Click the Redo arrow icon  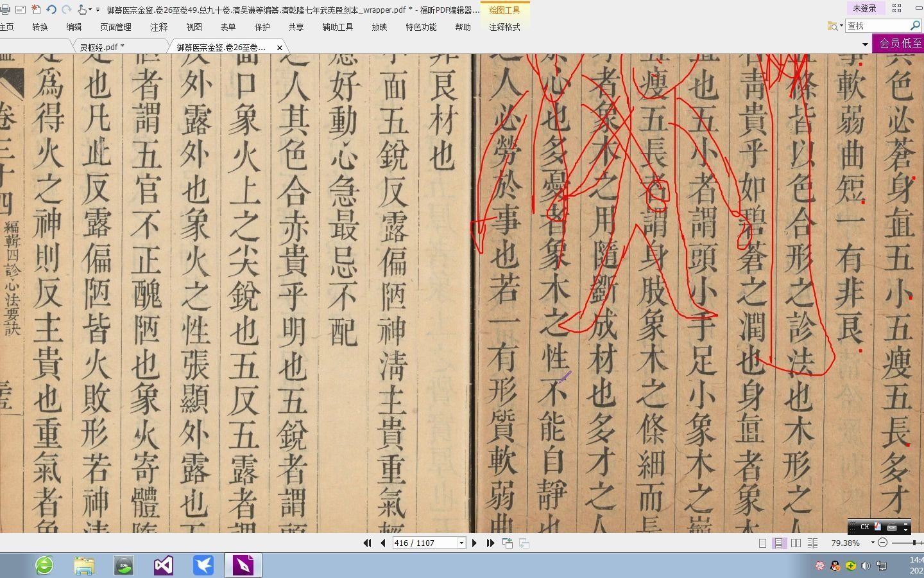click(x=66, y=9)
